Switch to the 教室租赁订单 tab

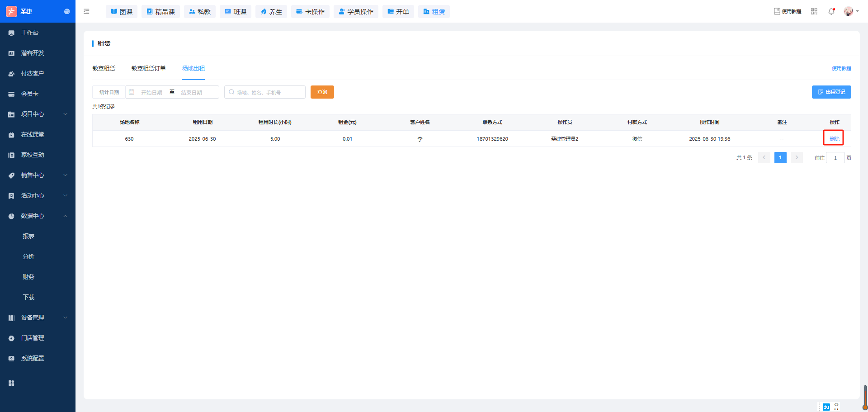pos(148,68)
